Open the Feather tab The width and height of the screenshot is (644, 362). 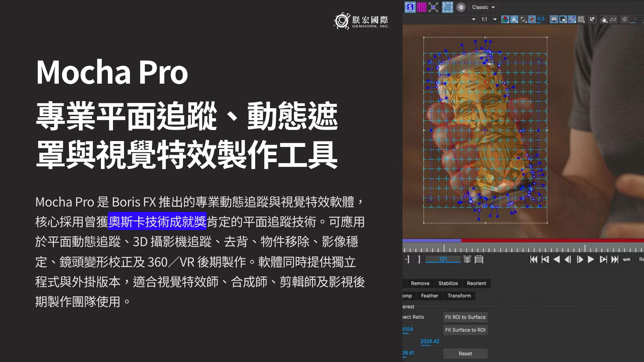(429, 295)
